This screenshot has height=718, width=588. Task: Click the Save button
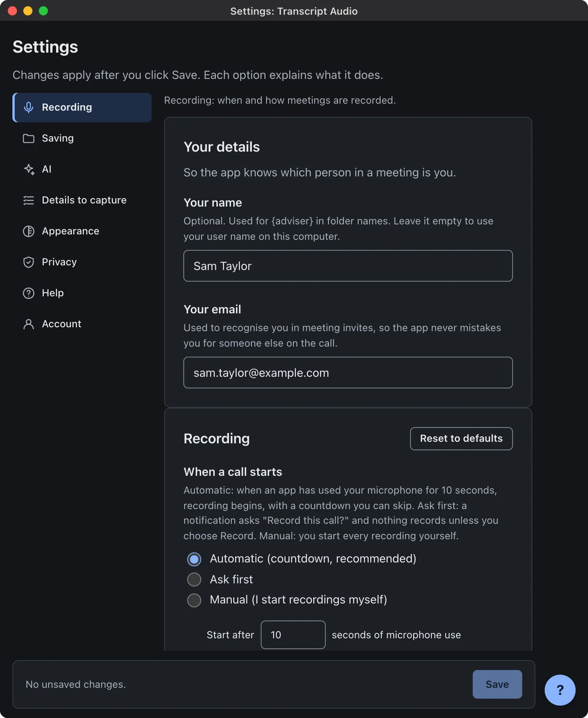497,684
